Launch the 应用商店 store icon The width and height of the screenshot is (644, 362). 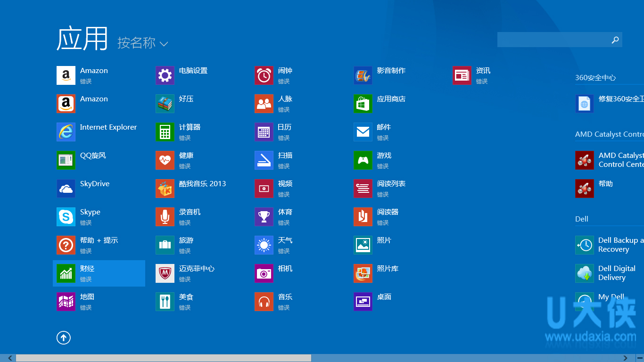tap(363, 104)
